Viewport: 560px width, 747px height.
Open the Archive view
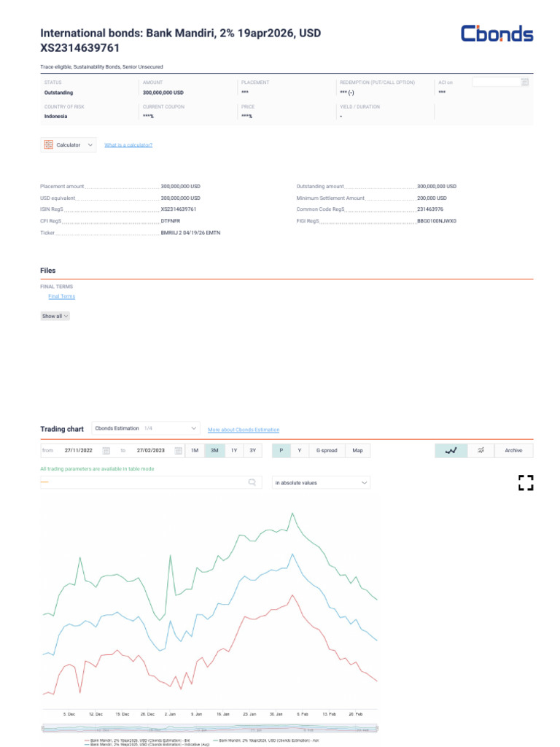513,451
